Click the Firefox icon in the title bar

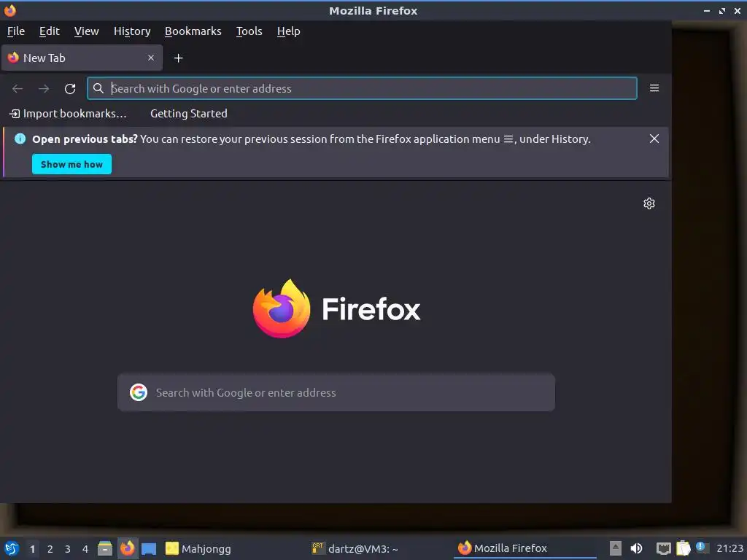(10, 10)
